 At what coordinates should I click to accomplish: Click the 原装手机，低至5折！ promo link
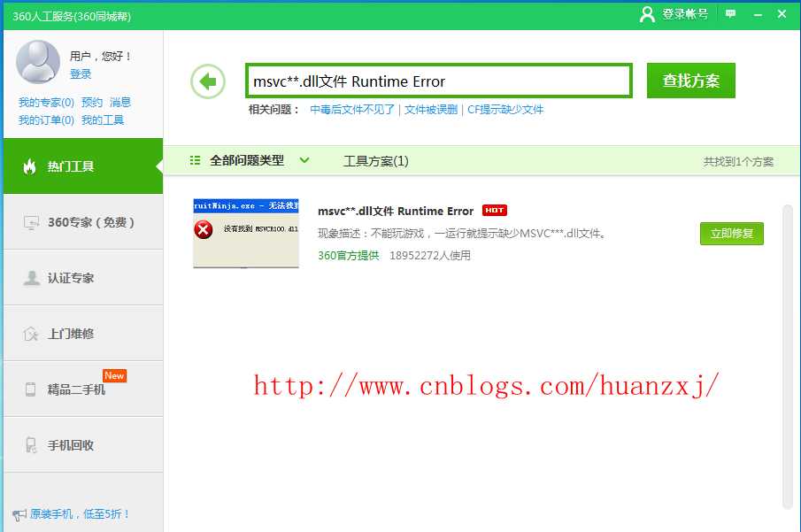point(80,514)
